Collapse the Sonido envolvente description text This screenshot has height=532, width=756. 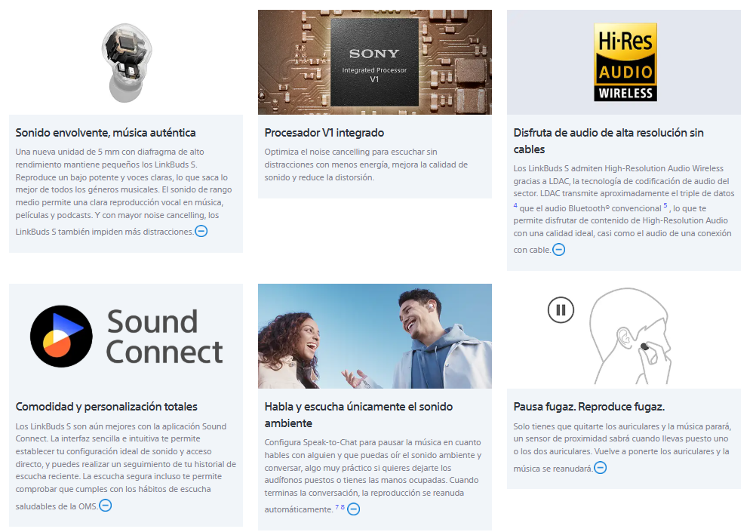pos(201,231)
